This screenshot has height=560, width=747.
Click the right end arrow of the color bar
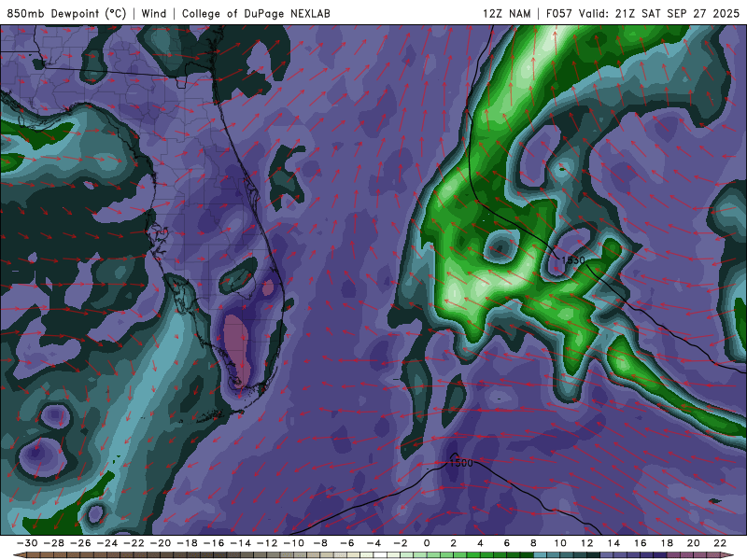click(x=727, y=555)
